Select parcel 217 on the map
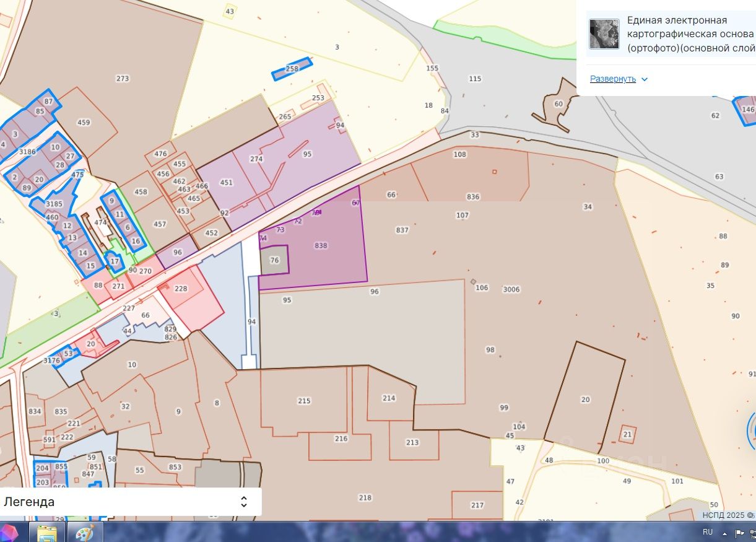 (477, 505)
